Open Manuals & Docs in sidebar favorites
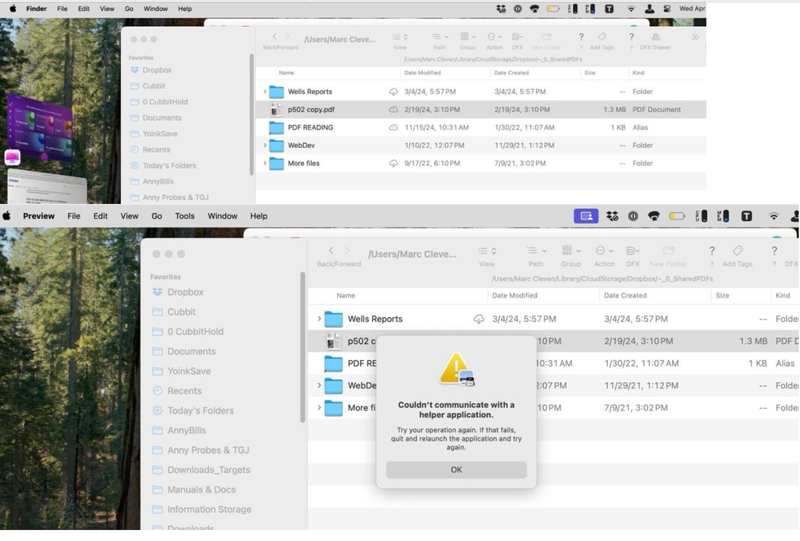 tap(202, 490)
